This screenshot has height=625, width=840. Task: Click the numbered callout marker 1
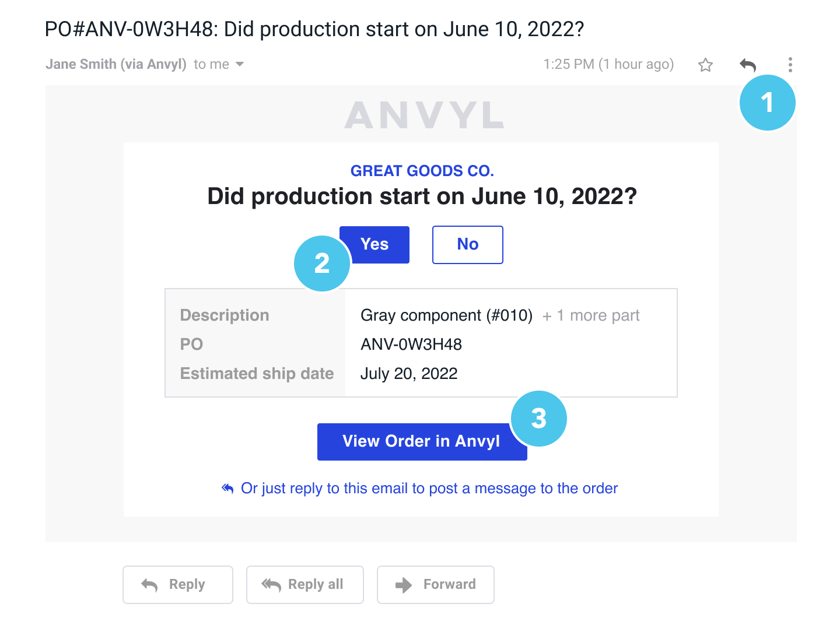tap(768, 103)
